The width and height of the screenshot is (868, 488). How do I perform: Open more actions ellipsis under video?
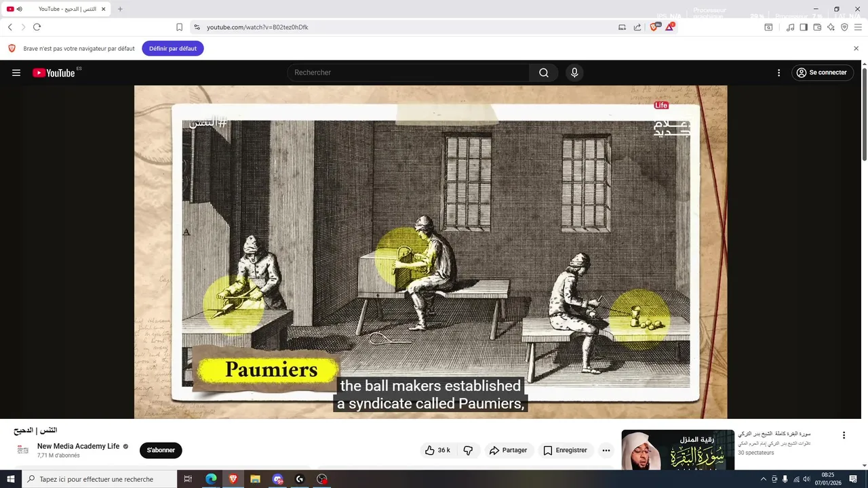coord(606,450)
